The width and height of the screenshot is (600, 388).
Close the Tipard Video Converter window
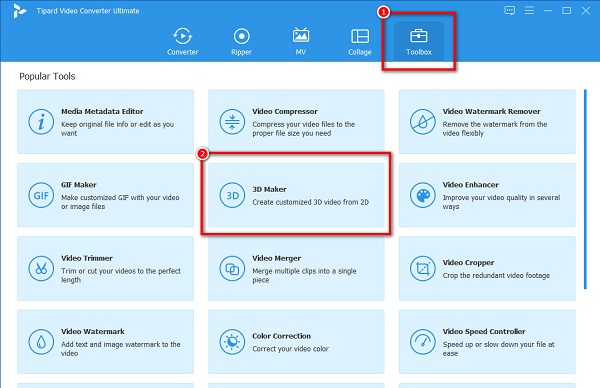pyautogui.click(x=586, y=11)
